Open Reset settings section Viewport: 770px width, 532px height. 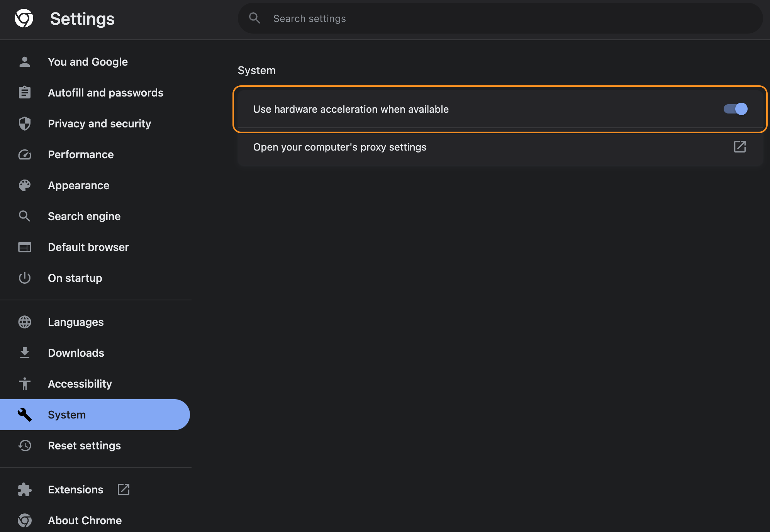(84, 446)
